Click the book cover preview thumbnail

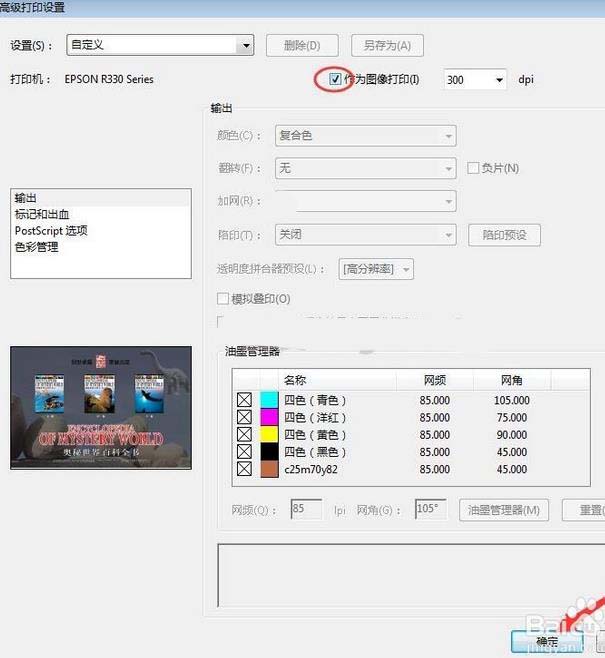101,407
